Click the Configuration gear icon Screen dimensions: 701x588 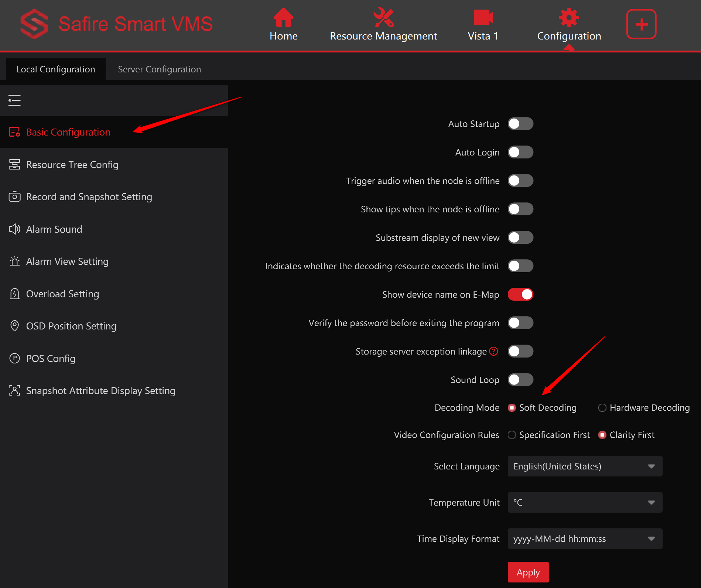click(x=569, y=17)
